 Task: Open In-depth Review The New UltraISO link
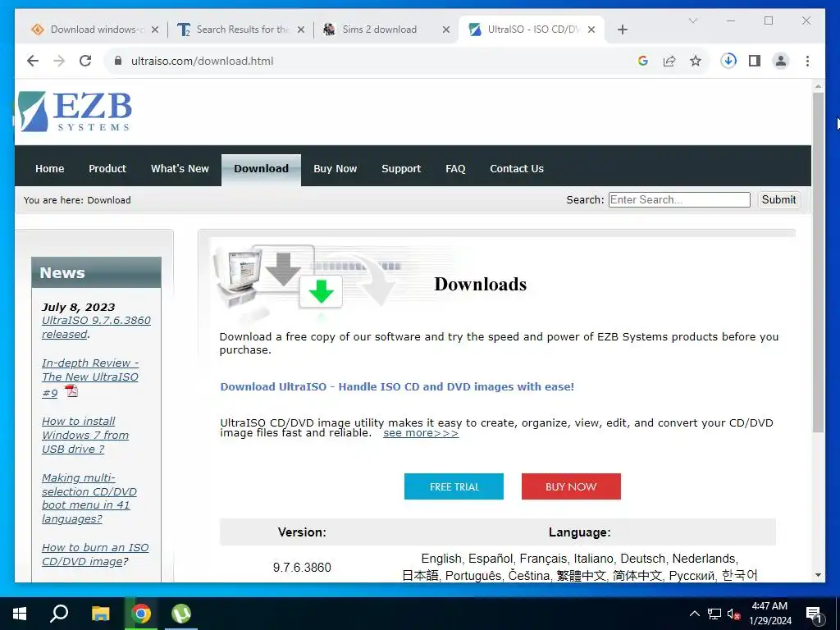[x=90, y=377]
